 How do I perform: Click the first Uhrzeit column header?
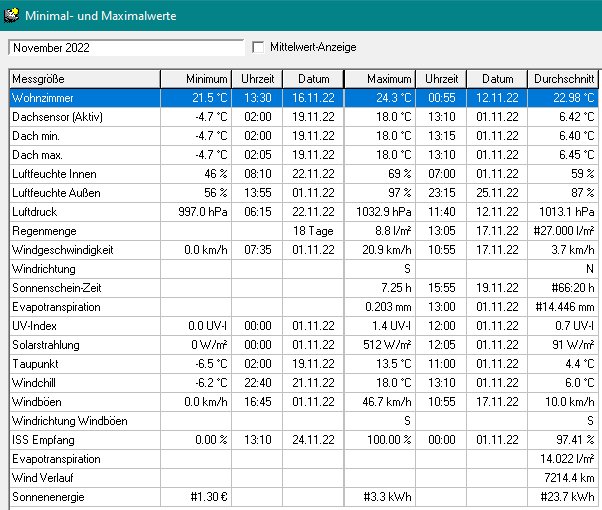[258, 79]
